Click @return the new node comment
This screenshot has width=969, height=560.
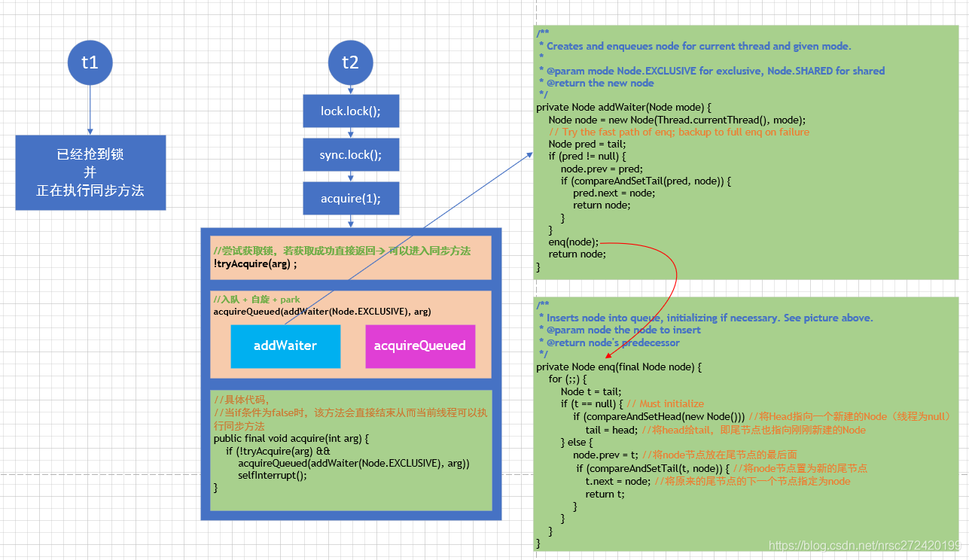tap(596, 83)
